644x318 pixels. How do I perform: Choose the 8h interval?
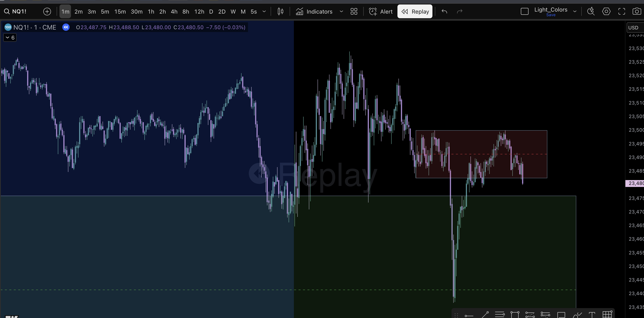click(x=186, y=12)
